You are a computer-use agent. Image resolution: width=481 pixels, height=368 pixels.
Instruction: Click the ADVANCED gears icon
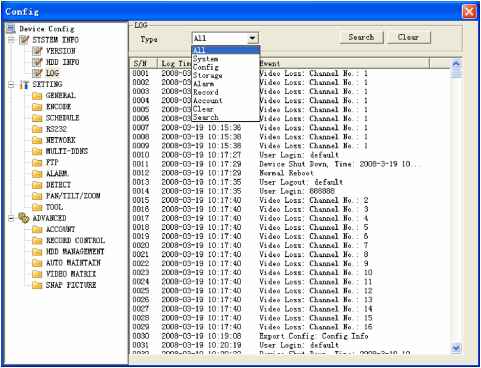click(24, 218)
